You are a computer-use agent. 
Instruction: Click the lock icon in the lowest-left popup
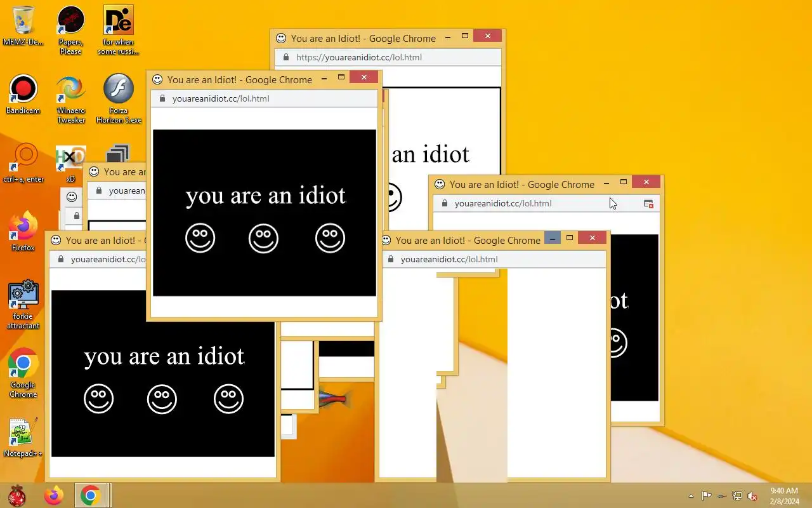tap(60, 259)
